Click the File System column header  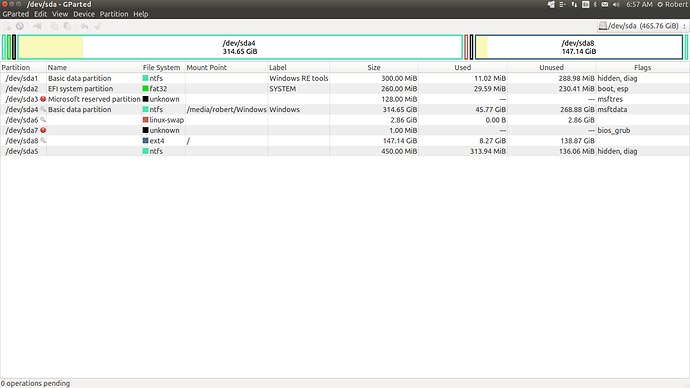pos(161,67)
